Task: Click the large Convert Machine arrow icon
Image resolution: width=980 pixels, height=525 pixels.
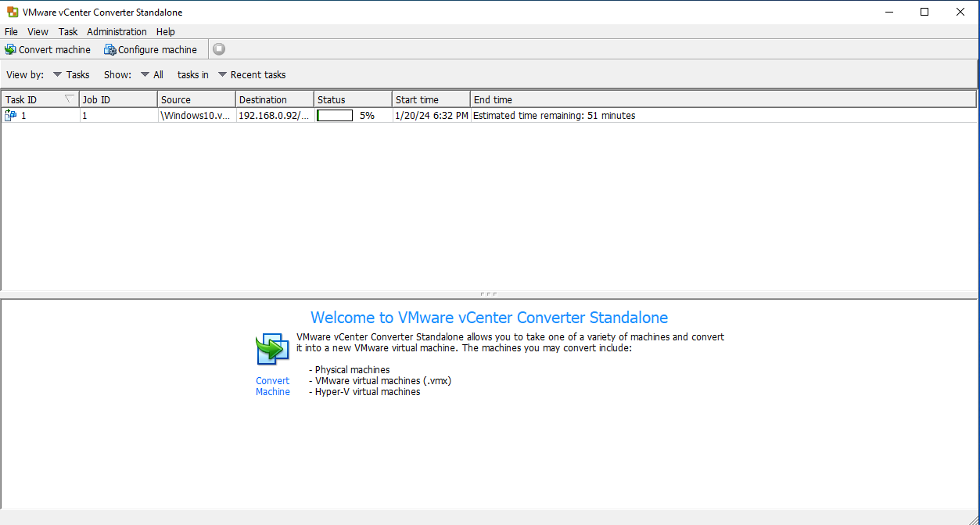Action: coord(273,349)
